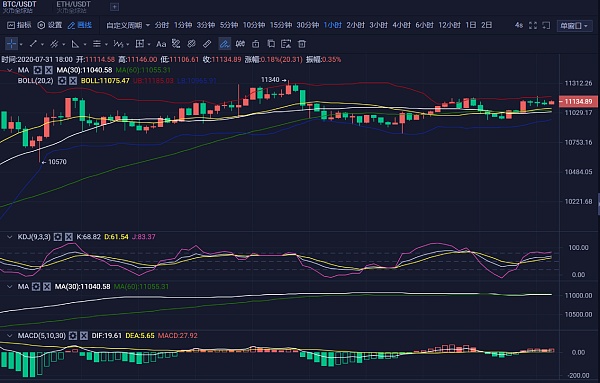Switch to the 1小时 timeframe
Screen dimensions: 600x383
point(333,25)
